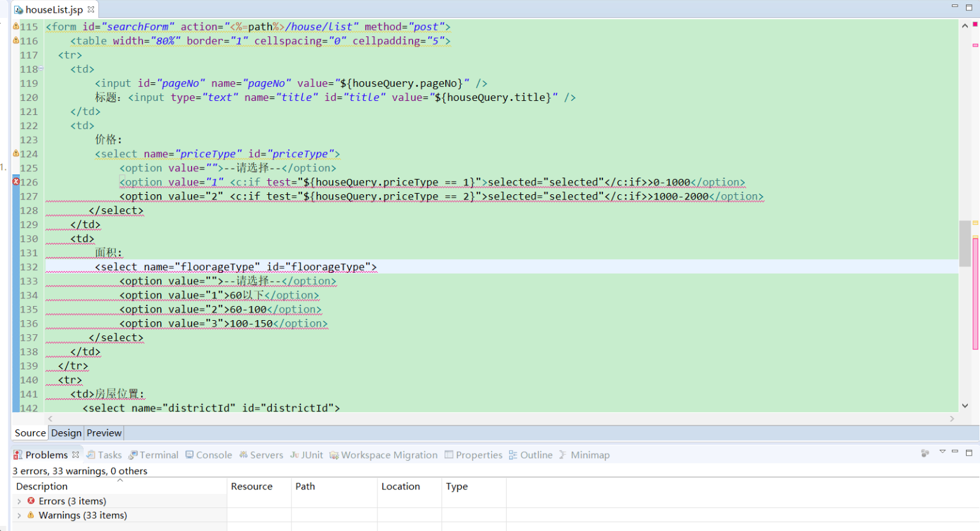Switch to the Design editor tab
The image size is (980, 531).
[66, 433]
